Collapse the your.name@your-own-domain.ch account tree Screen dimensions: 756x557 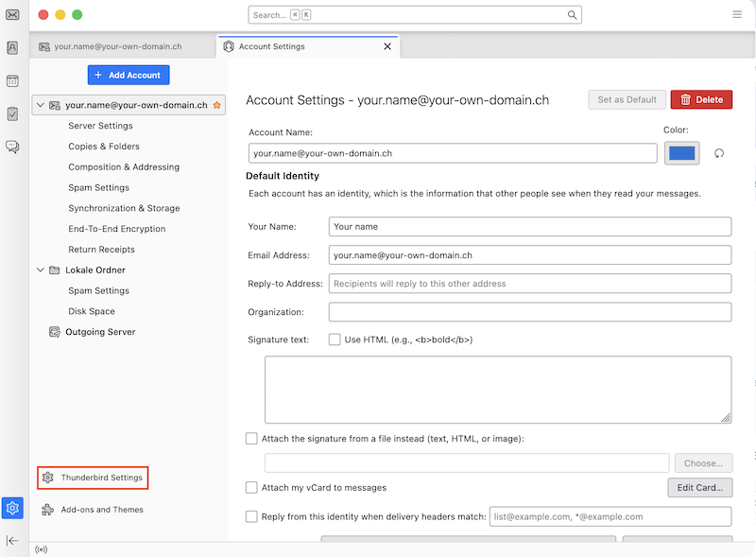(41, 105)
